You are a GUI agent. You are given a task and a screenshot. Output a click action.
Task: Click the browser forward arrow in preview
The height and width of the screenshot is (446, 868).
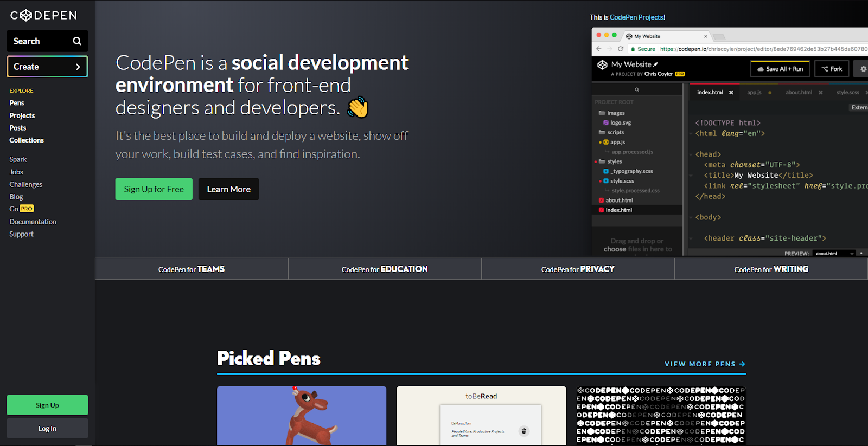610,49
